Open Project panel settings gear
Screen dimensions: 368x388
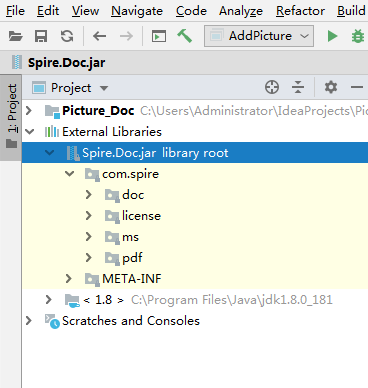point(331,87)
